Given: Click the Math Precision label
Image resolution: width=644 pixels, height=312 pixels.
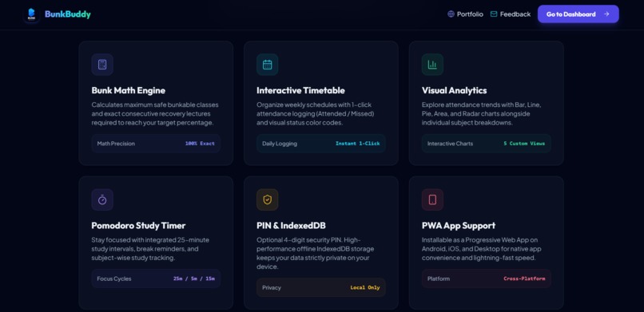Looking at the screenshot, I should 116,144.
